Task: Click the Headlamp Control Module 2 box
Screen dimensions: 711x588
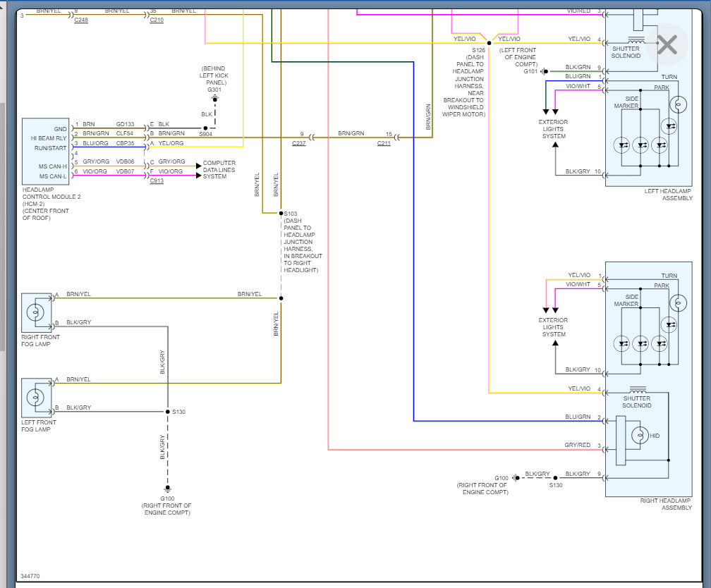Action: tap(45, 152)
